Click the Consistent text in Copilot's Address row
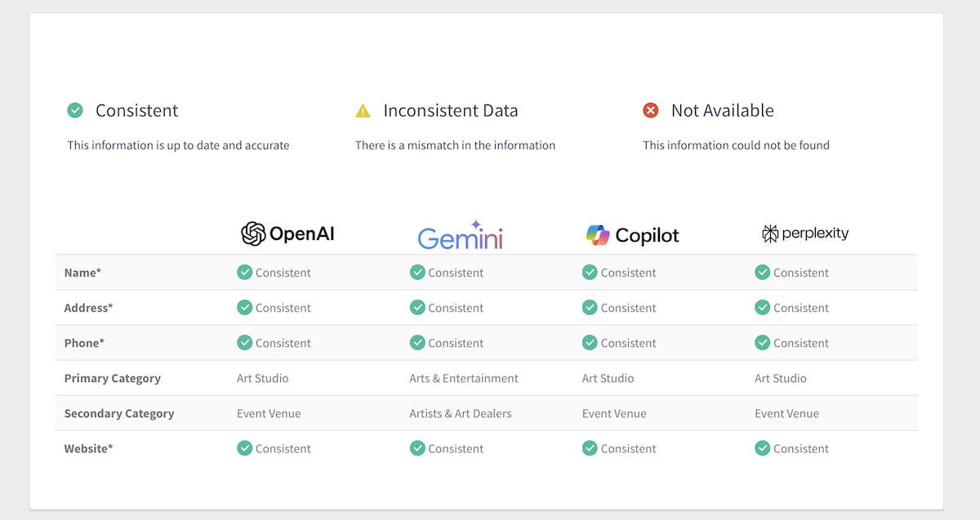The height and width of the screenshot is (520, 980). point(629,308)
